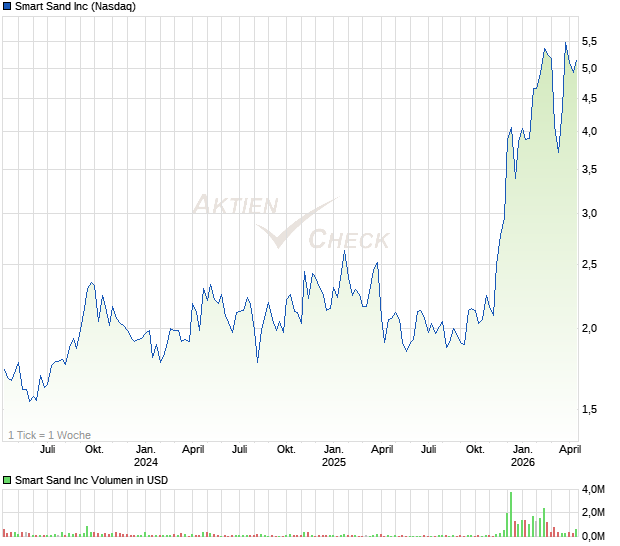Click the first 'Juli' label left of 'Jan. 2024'
Viewport: 620px width, 546px height.
(x=47, y=450)
